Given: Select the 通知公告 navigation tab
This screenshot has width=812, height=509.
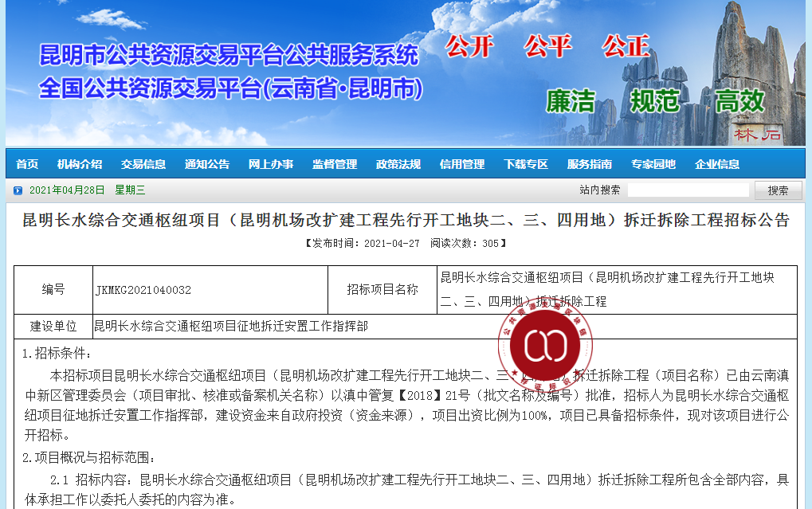Looking at the screenshot, I should pos(207,163).
